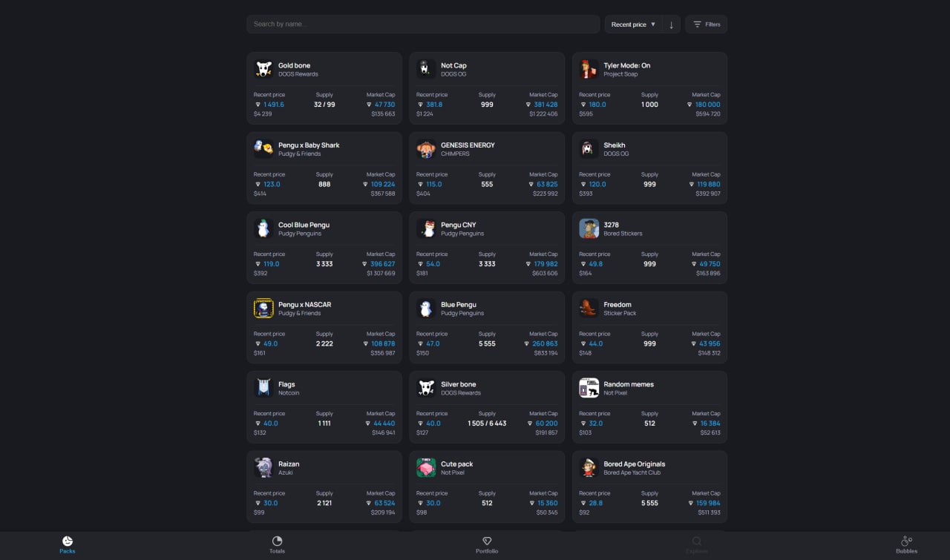Select the Flags Notcoin pack icon

coord(263,388)
